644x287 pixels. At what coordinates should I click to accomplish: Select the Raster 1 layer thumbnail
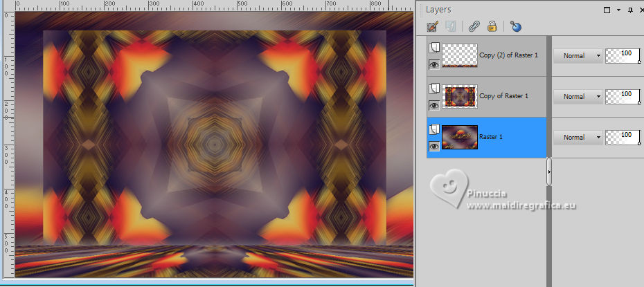[x=460, y=138]
